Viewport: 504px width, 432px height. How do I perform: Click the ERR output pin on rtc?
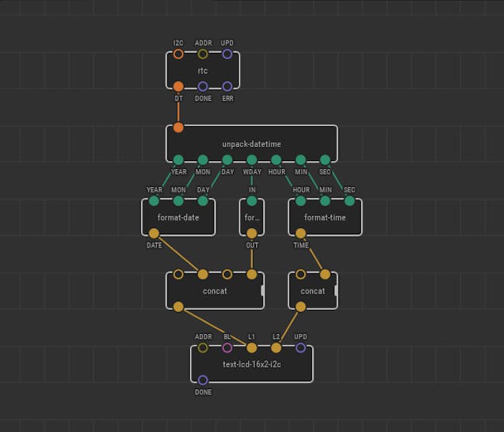coord(227,86)
